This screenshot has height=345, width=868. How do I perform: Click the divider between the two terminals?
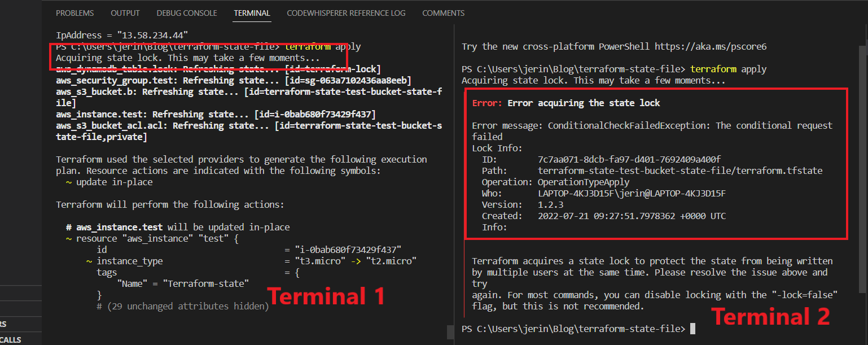[x=454, y=169]
